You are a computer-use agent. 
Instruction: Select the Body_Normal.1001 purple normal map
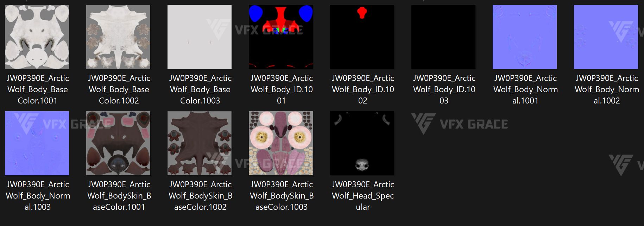[525, 37]
